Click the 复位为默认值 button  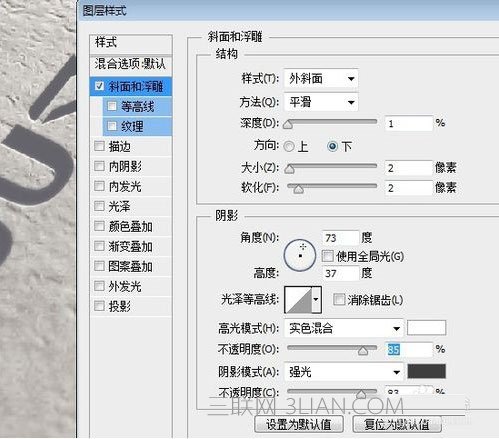[x=397, y=424]
